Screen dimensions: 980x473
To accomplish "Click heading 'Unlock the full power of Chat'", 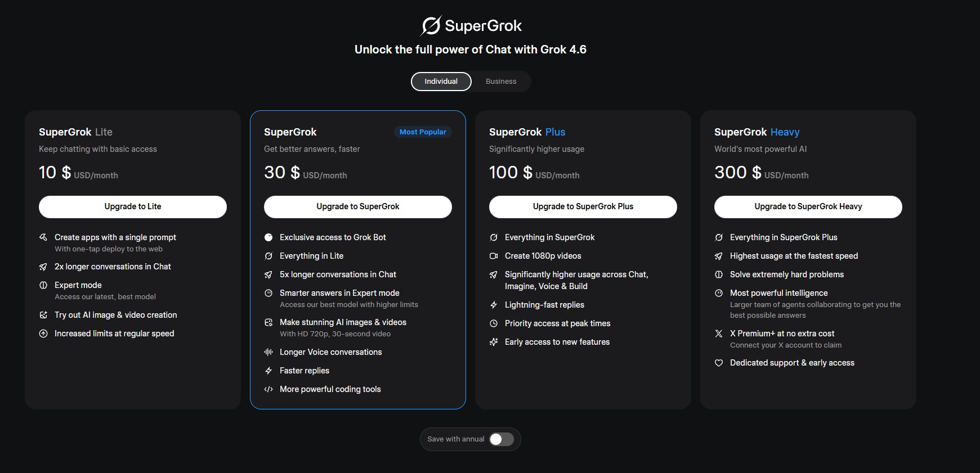I will [471, 49].
